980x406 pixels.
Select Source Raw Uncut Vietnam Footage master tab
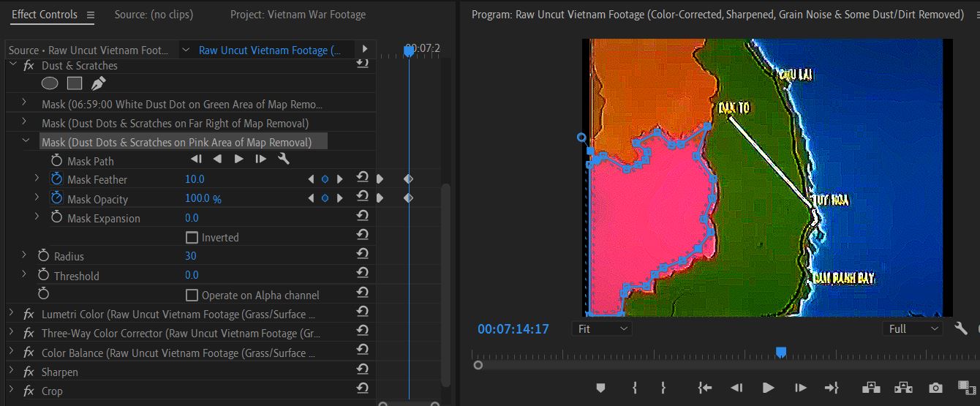coord(88,50)
